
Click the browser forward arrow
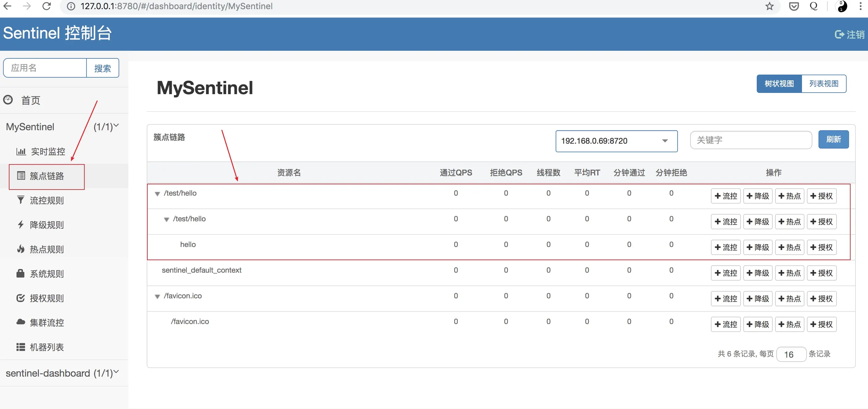click(x=27, y=6)
